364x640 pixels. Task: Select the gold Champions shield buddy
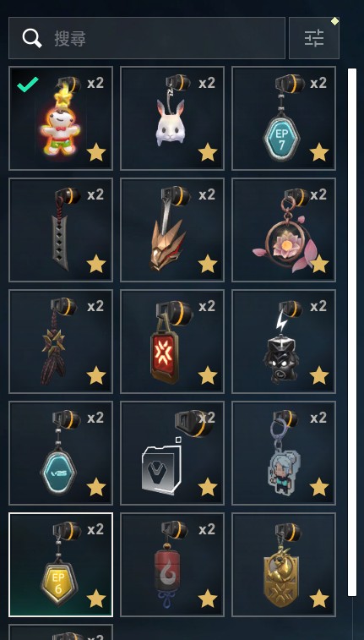coord(284,565)
